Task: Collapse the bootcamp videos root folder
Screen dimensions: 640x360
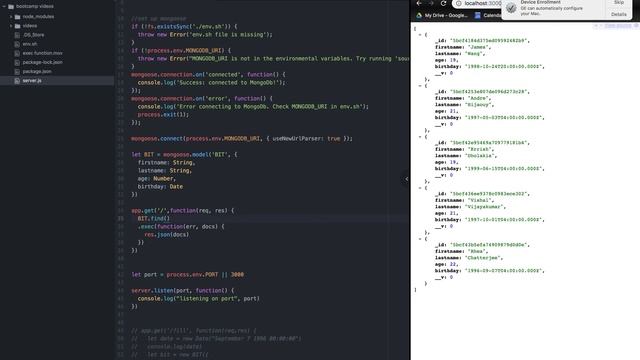Action: 4,7
